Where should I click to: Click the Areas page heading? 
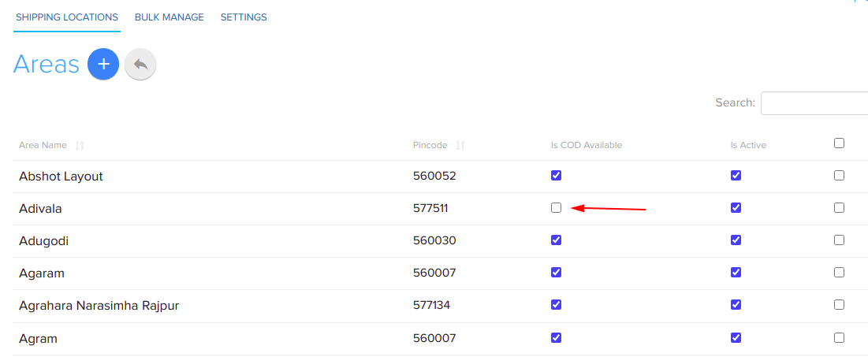(x=47, y=64)
